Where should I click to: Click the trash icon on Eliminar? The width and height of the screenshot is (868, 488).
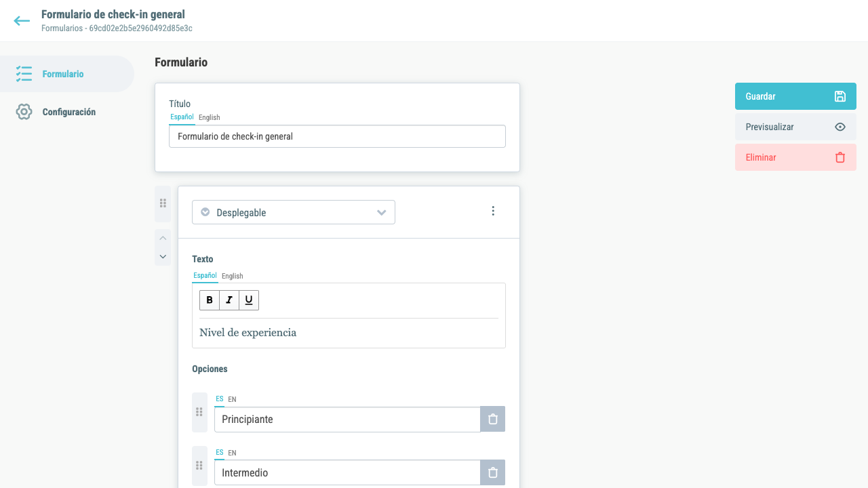pos(840,157)
